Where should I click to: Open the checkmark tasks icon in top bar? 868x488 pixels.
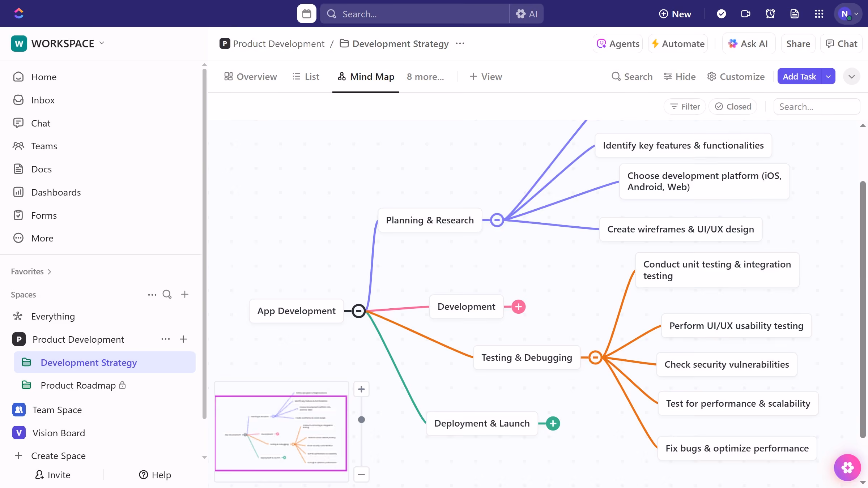tap(721, 14)
